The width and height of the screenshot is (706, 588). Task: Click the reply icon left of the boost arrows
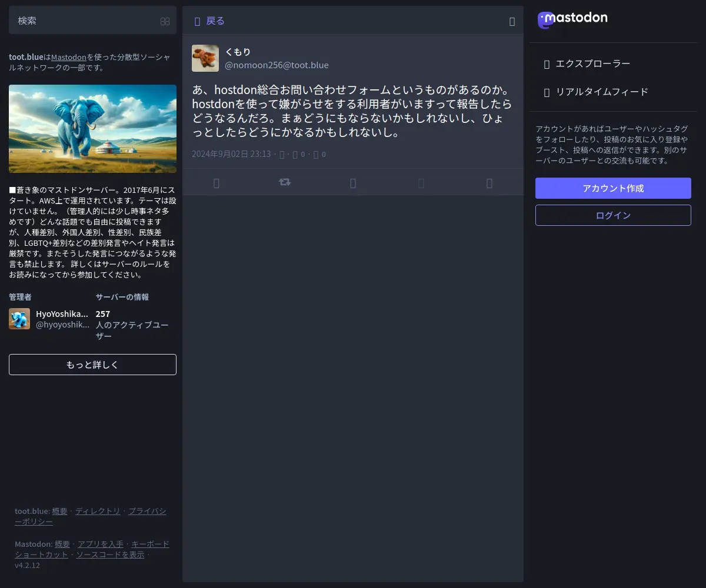tap(217, 183)
